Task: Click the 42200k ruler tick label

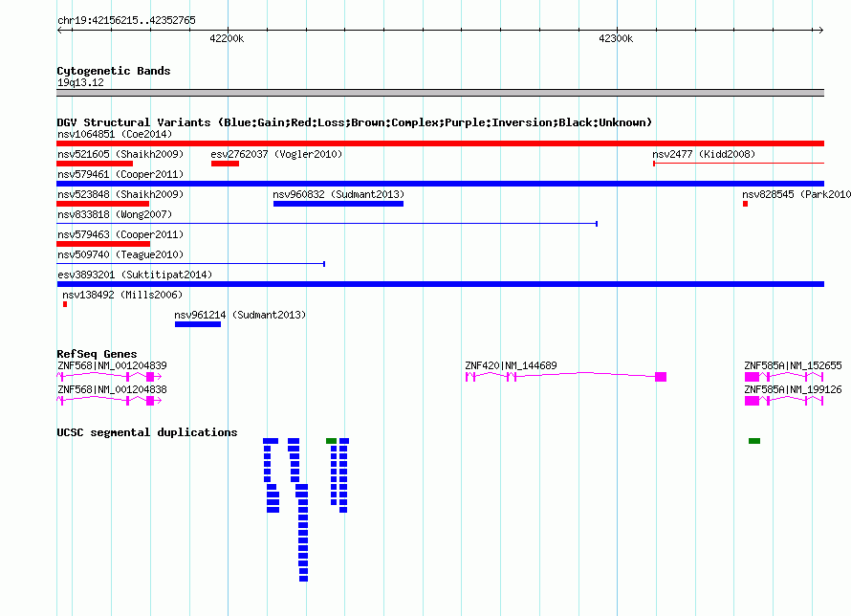Action: click(227, 38)
